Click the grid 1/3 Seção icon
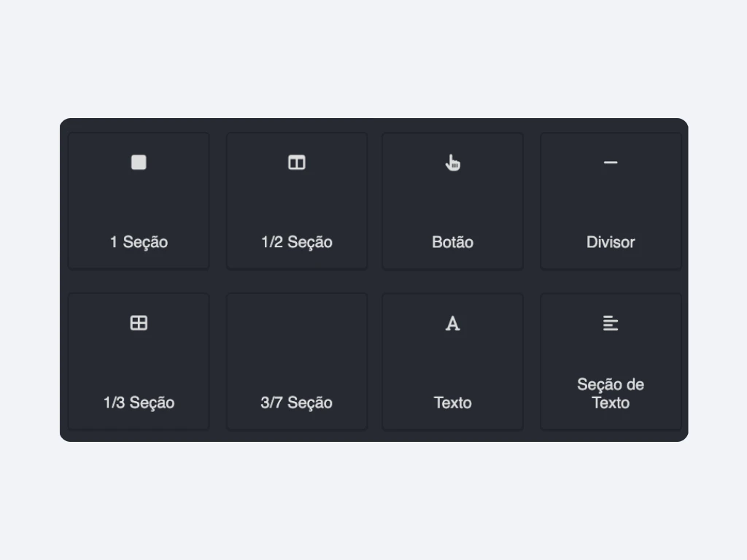The image size is (747, 560). pos(139,323)
